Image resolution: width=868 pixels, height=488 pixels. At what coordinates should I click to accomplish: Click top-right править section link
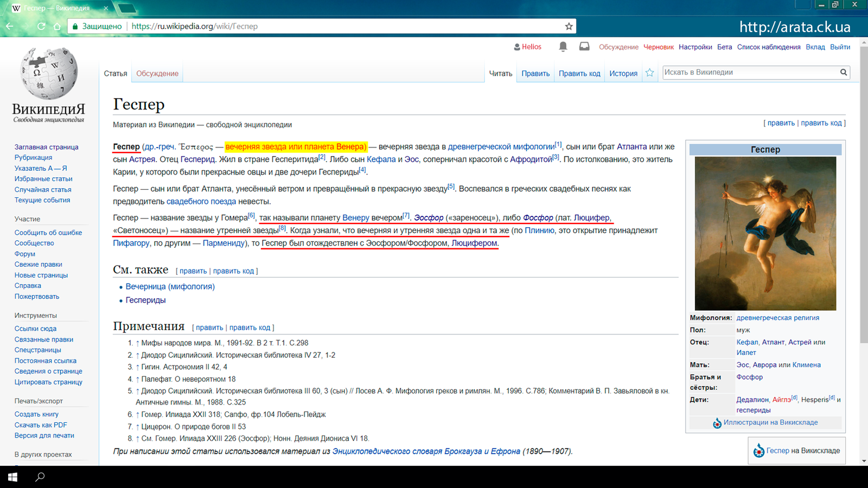781,123
